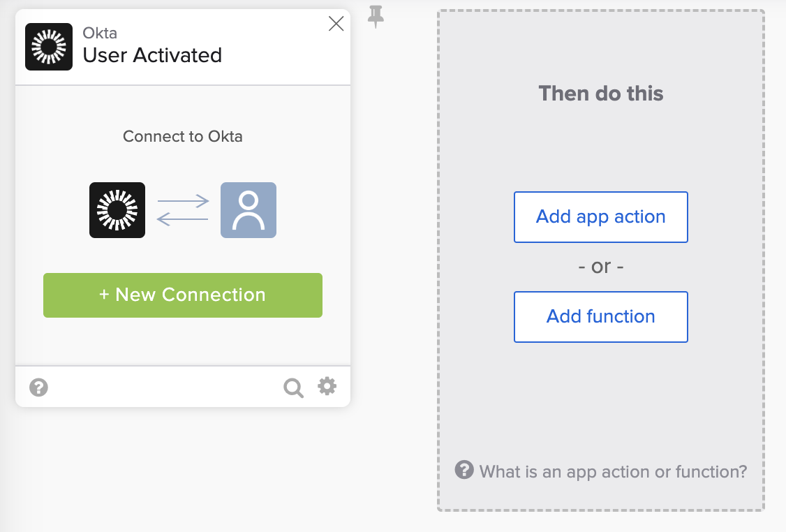Open card settings via the gear icon

[327, 386]
